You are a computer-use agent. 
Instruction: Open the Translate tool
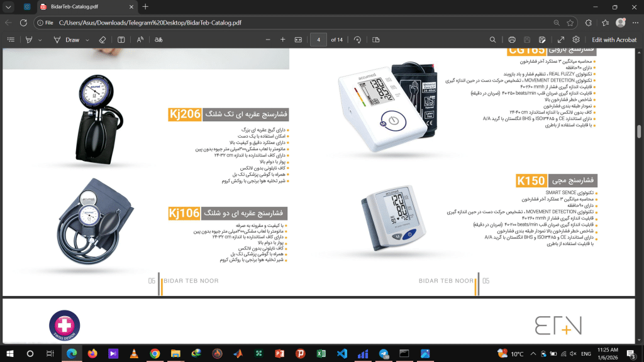(x=158, y=40)
